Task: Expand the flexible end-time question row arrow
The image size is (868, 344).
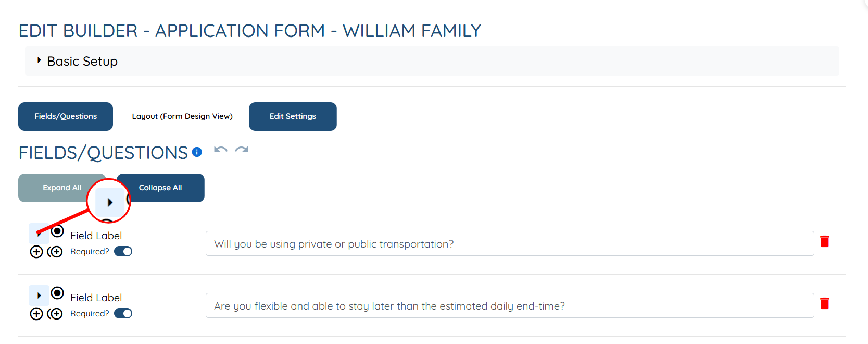Action: [39, 296]
